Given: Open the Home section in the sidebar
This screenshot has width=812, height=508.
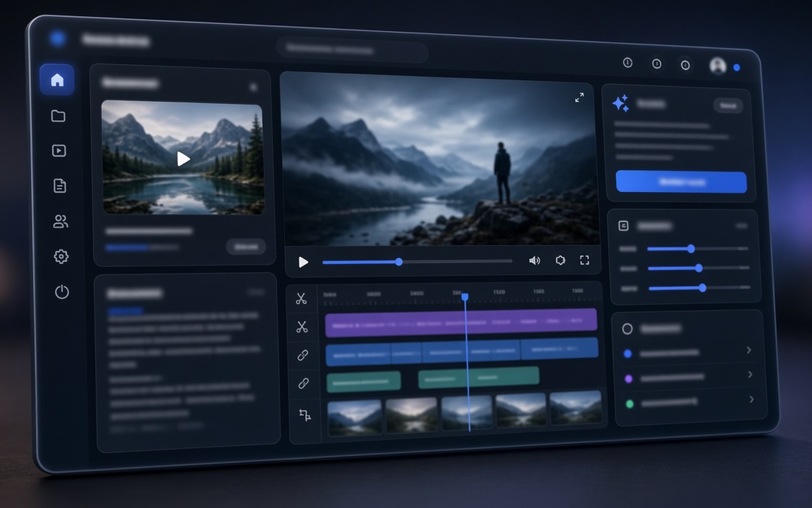Looking at the screenshot, I should tap(57, 80).
